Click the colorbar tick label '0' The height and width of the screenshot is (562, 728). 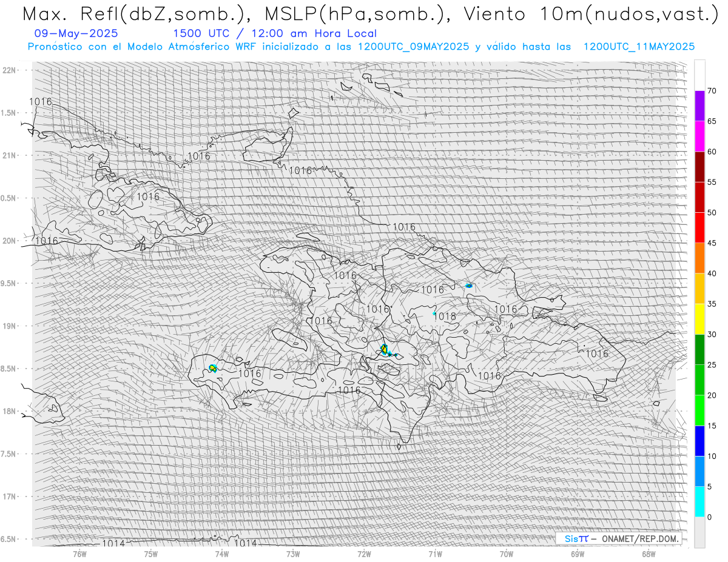709,517
